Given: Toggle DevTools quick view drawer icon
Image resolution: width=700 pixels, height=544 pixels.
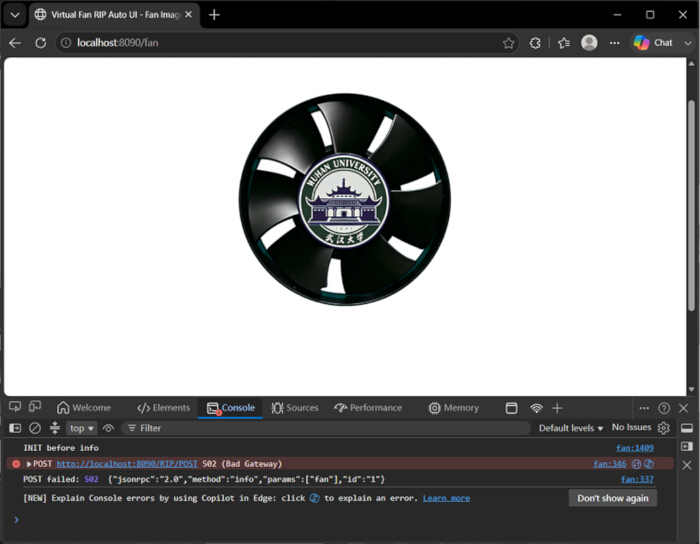Looking at the screenshot, I should tap(687, 428).
